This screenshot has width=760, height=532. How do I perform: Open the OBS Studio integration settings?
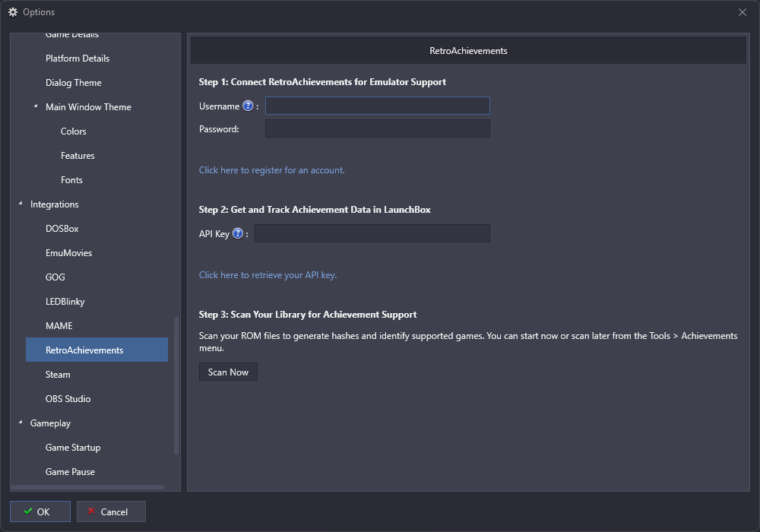click(x=68, y=399)
